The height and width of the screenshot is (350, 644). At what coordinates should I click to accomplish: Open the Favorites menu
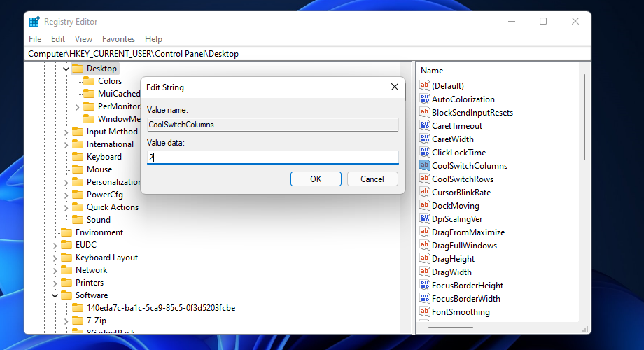click(x=119, y=39)
